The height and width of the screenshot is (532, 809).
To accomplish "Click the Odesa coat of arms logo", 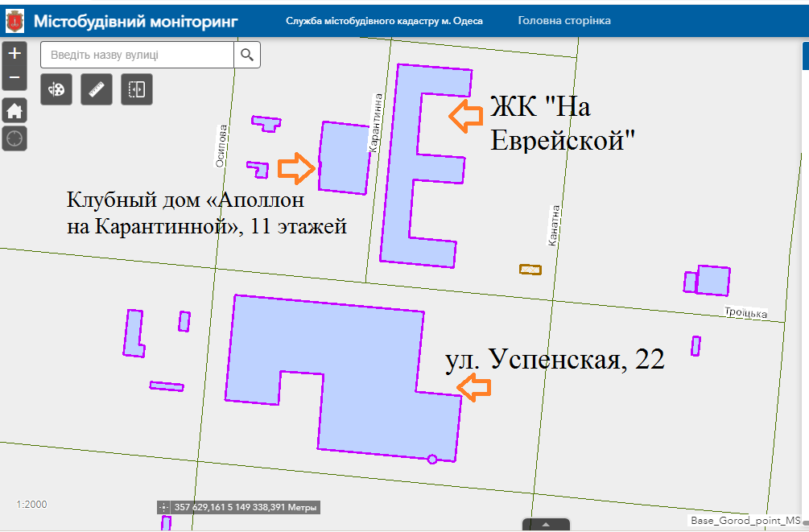I will point(14,20).
